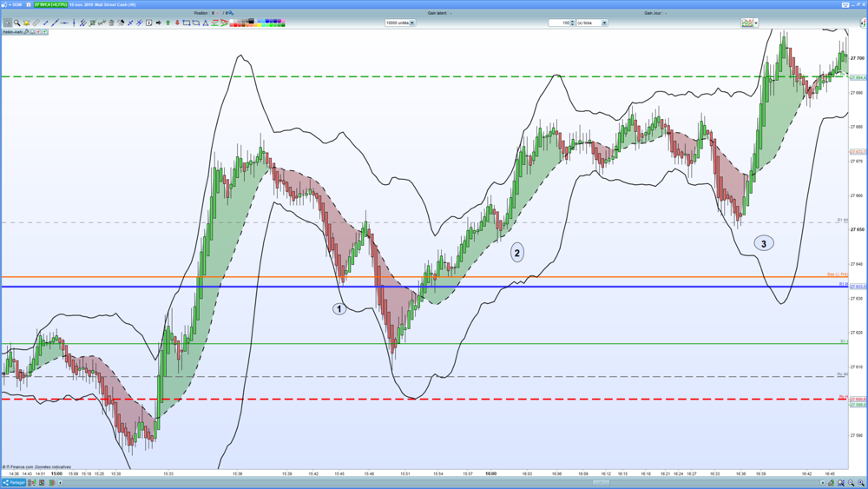Open the chart template icon
Screen dimensions: 868x489
click(747, 23)
